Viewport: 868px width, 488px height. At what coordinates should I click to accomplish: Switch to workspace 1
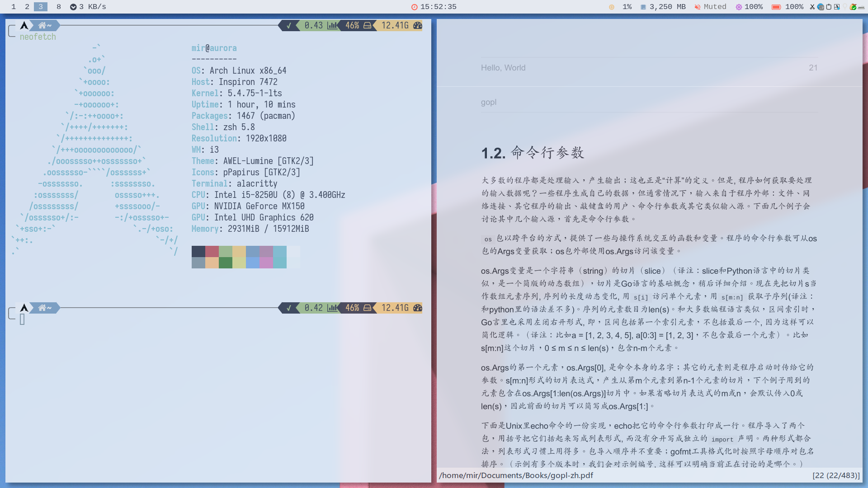(x=14, y=7)
